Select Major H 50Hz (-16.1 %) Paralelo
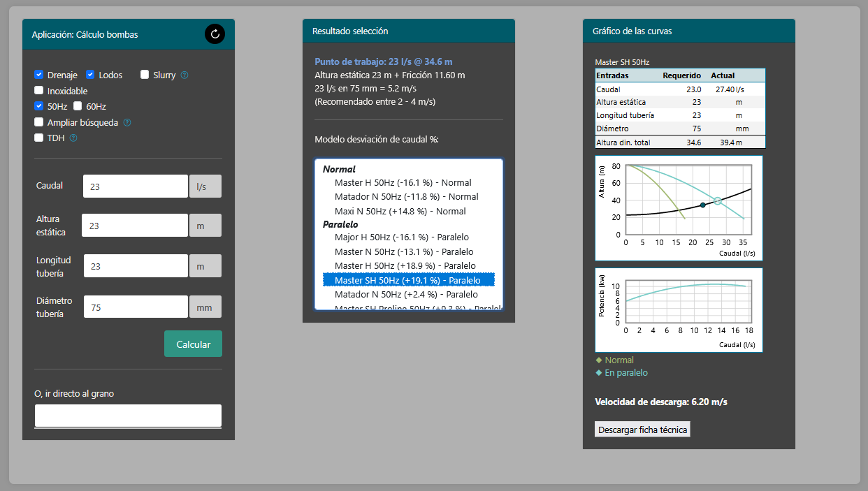 coord(401,237)
